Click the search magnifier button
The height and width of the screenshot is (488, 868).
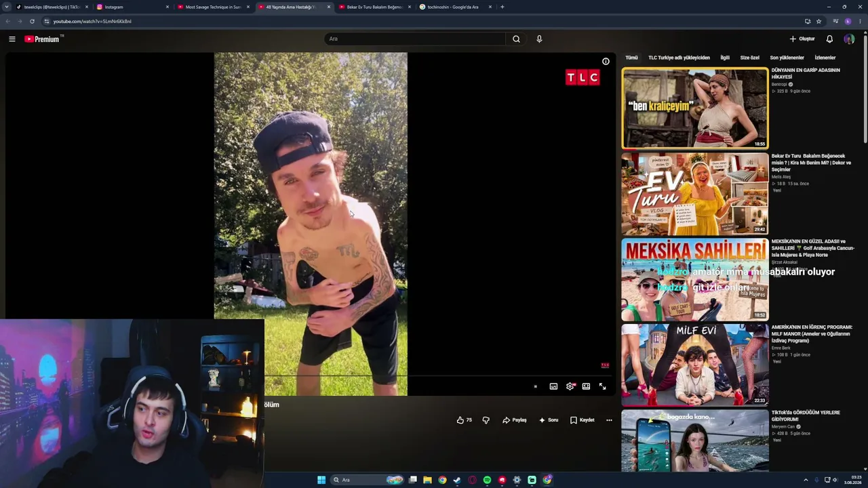[516, 39]
